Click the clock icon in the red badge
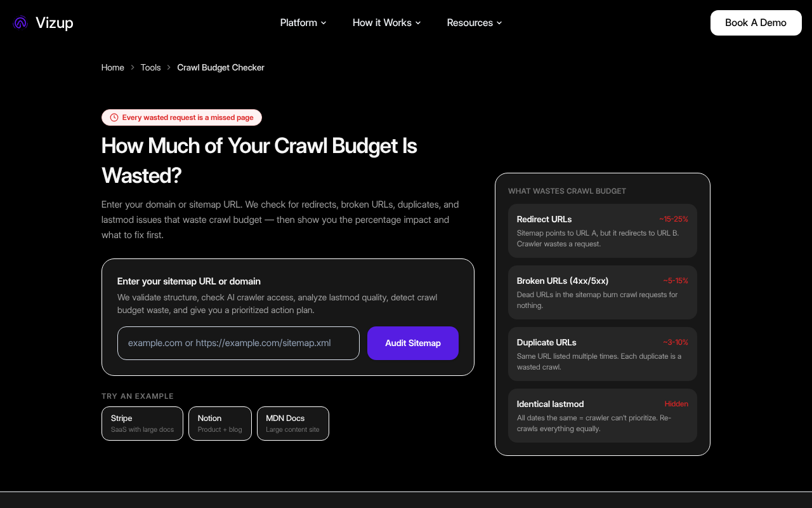This screenshot has height=508, width=812. [114, 117]
